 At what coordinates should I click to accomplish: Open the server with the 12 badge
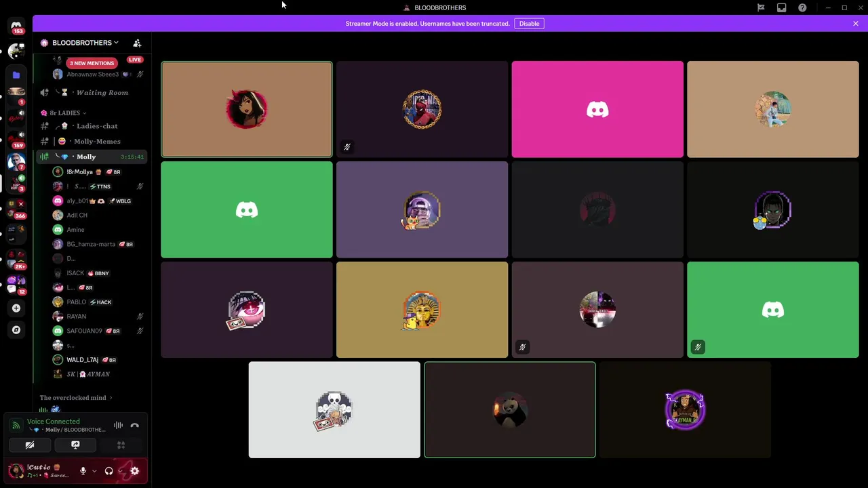16,285
